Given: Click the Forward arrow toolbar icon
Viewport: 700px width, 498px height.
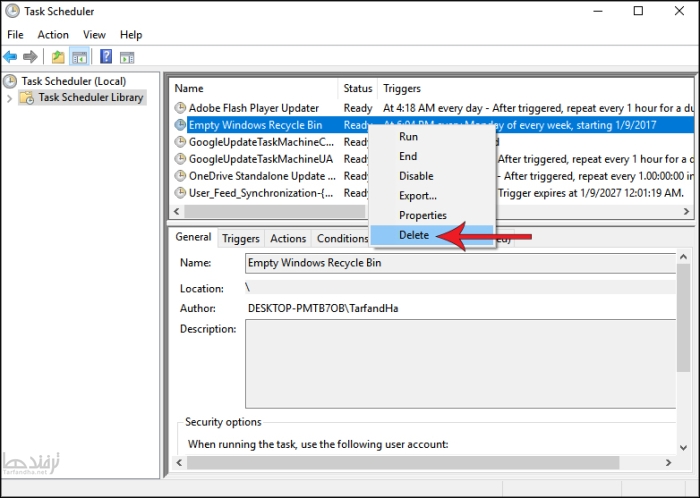Looking at the screenshot, I should click(x=30, y=57).
